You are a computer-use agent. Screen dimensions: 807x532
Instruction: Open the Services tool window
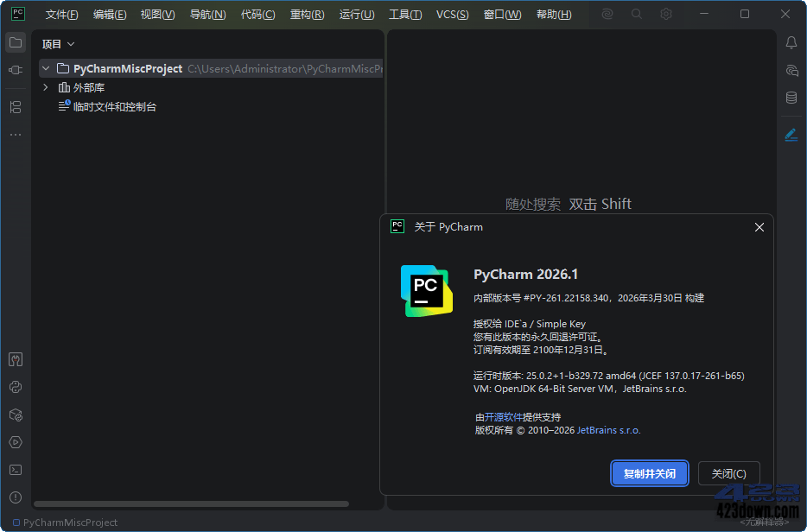click(15, 442)
